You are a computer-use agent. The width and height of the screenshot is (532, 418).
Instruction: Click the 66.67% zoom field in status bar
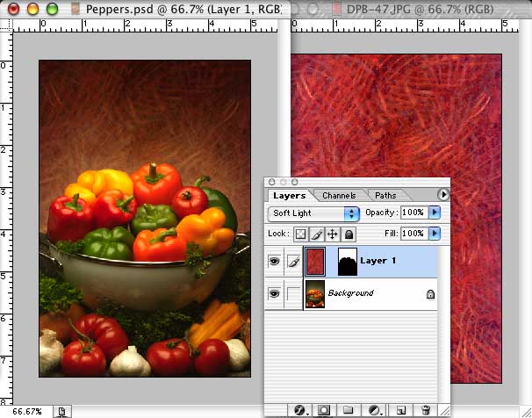click(x=27, y=412)
